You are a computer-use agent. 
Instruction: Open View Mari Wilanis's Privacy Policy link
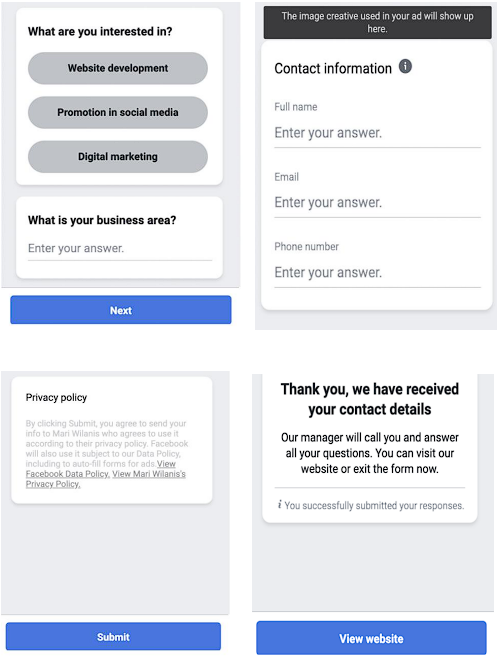(149, 474)
